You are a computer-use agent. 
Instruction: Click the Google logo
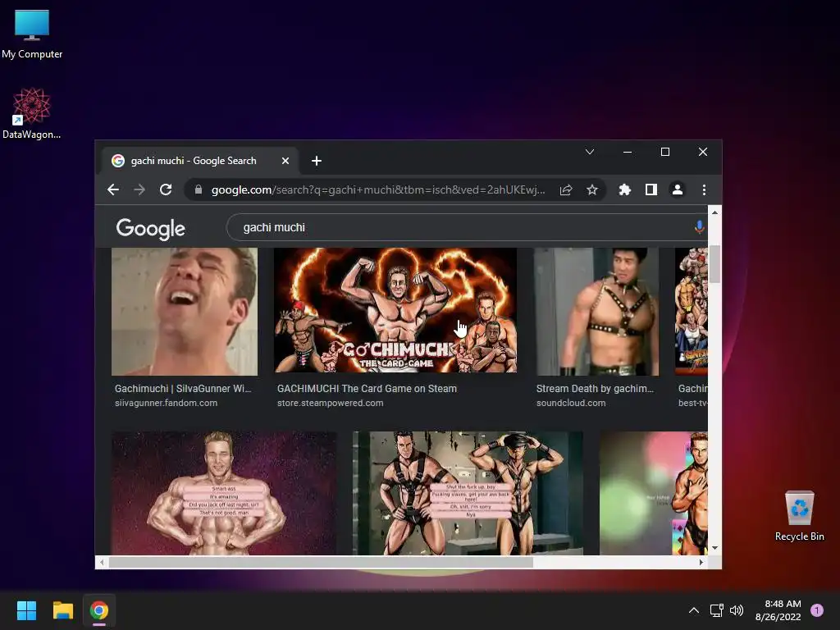click(151, 229)
